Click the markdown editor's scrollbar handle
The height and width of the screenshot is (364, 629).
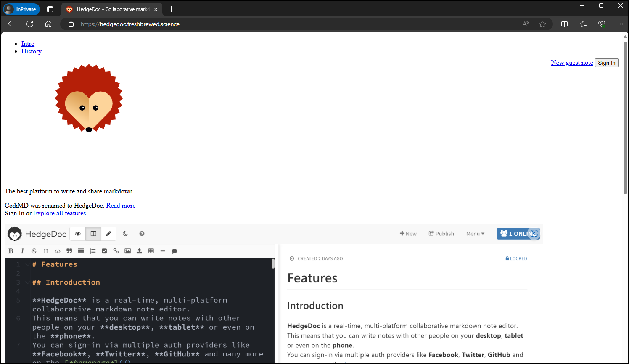click(273, 264)
